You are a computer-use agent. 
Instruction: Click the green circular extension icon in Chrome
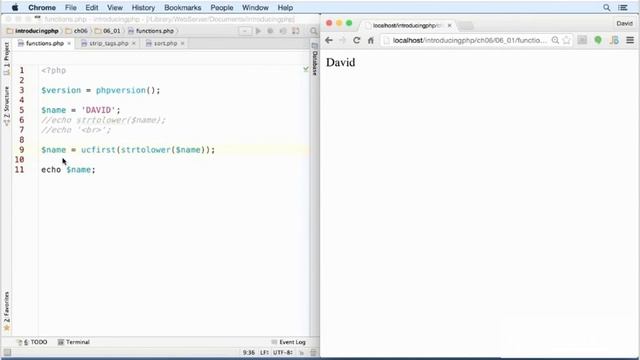click(598, 40)
